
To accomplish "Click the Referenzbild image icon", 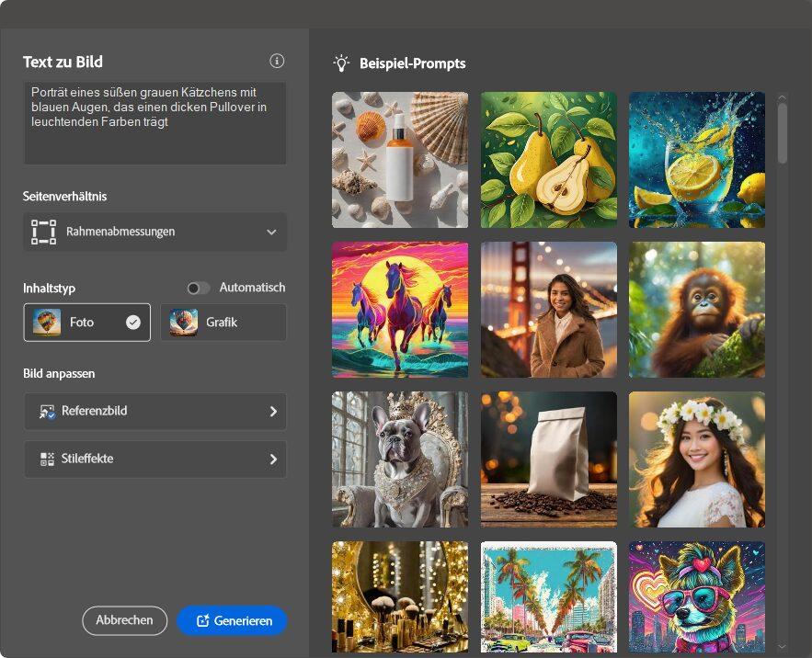I will click(x=47, y=412).
